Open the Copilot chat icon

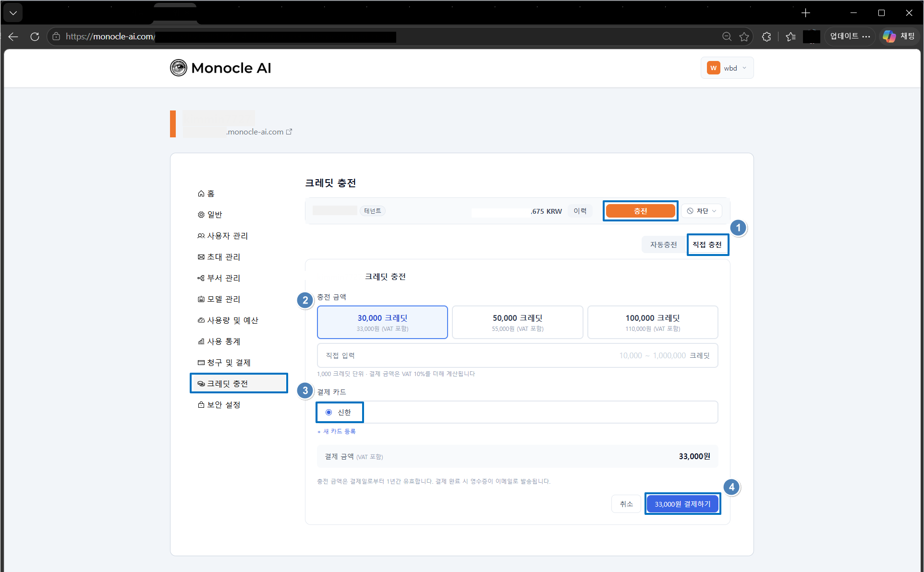click(900, 37)
